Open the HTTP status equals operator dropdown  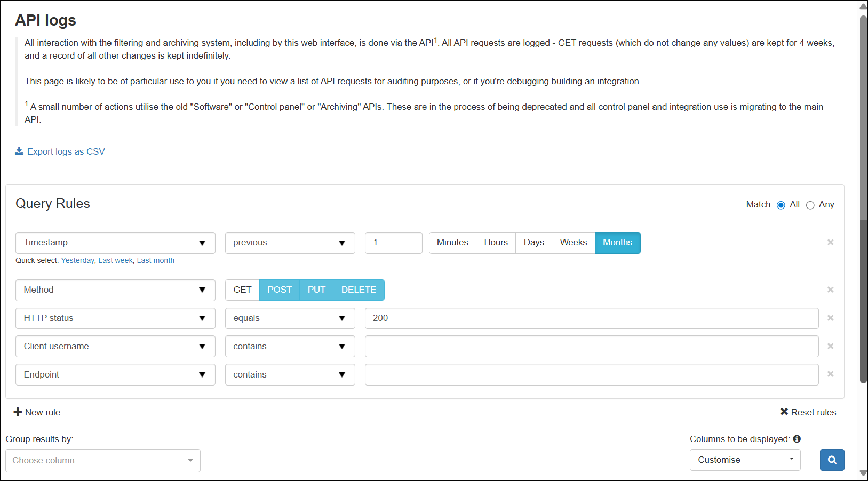pyautogui.click(x=290, y=318)
